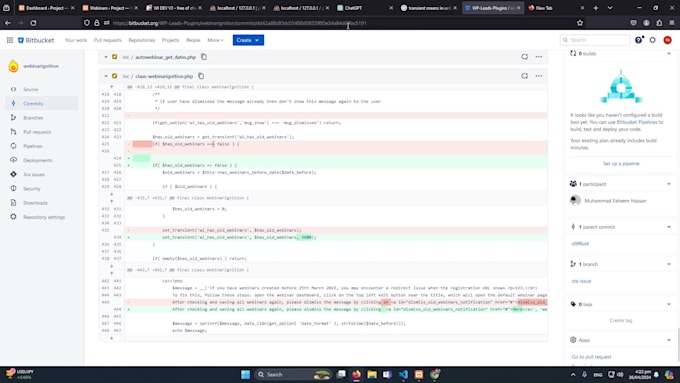Open People in top navigation
680x383 pixels.
193,40
